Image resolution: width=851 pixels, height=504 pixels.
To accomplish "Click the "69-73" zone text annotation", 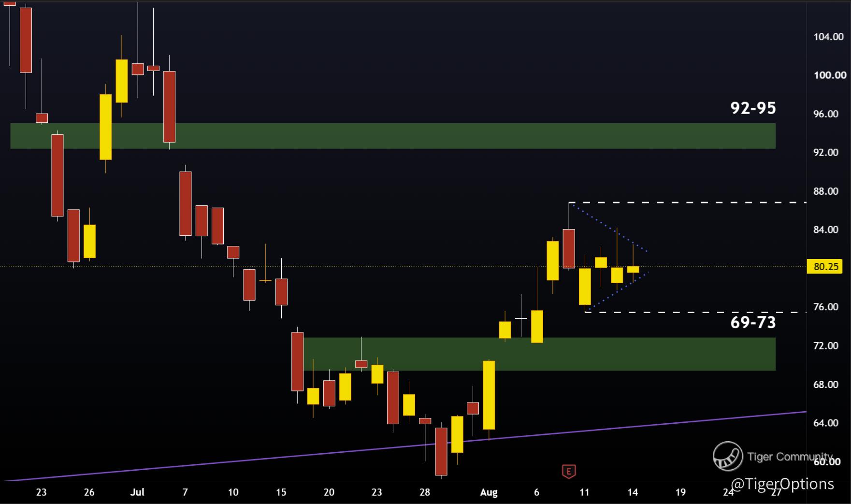I will 753,322.
